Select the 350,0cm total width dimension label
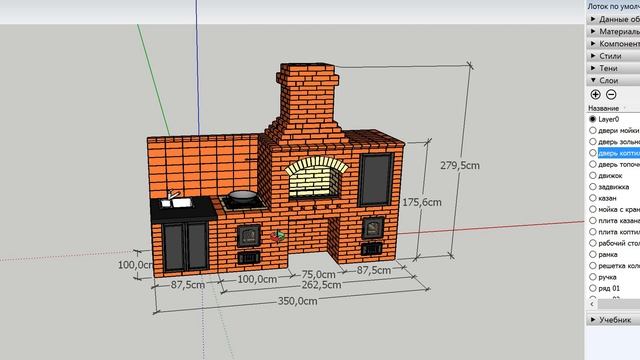The image size is (640, 360). pyautogui.click(x=298, y=301)
